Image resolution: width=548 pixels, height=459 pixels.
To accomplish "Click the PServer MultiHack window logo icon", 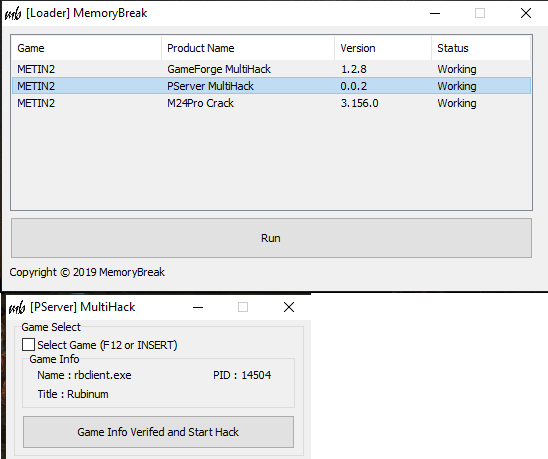I will click(17, 307).
